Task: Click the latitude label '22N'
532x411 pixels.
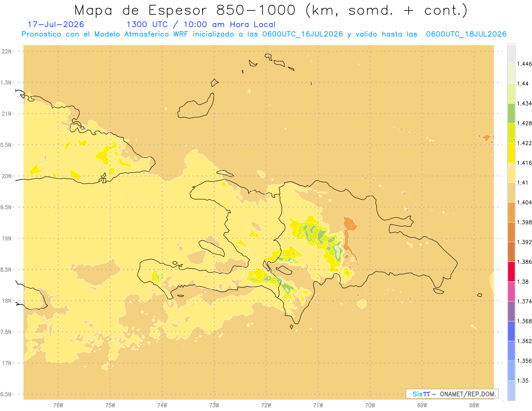Action: [7, 51]
